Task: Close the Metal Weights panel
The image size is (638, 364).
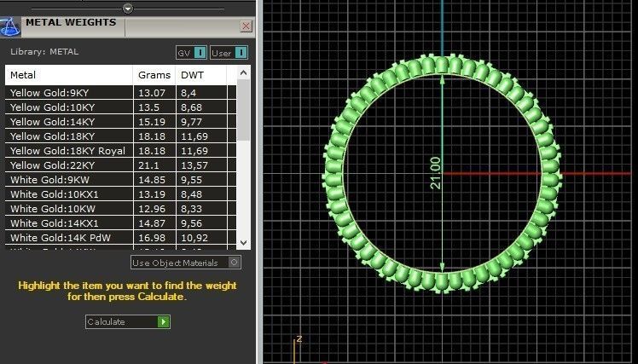Action: 246,26
